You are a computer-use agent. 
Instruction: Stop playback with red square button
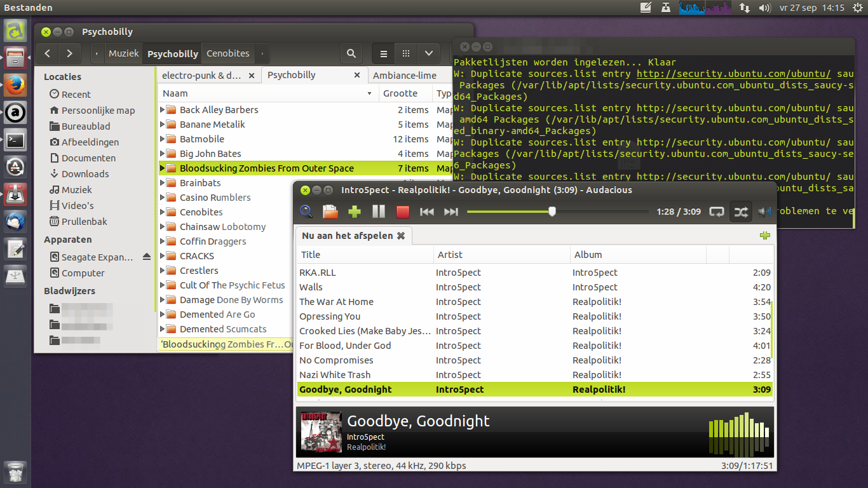point(402,212)
